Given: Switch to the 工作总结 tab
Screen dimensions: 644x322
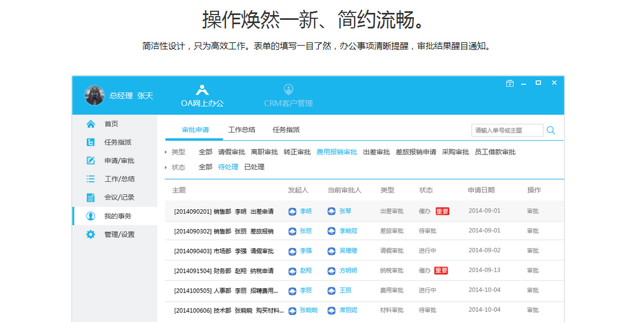Looking at the screenshot, I should 241,130.
